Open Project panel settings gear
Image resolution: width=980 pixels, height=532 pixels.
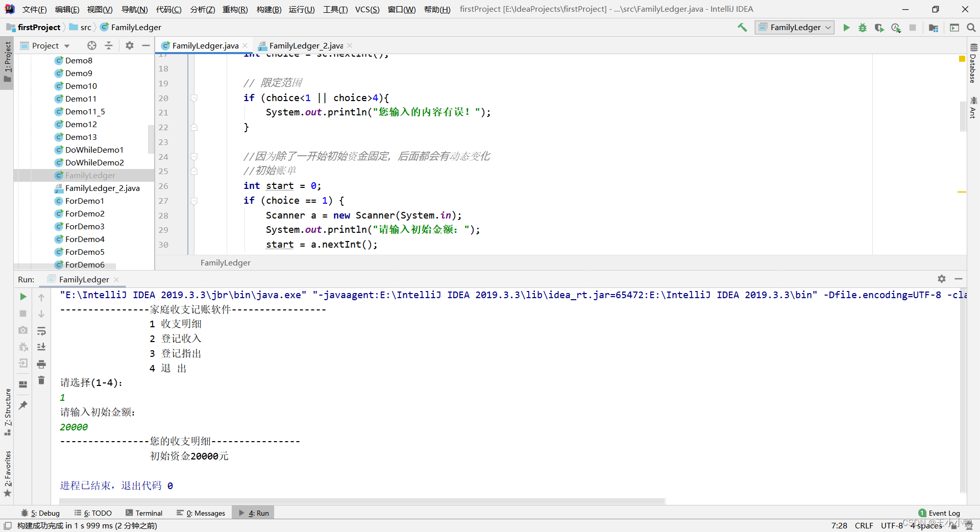(130, 45)
